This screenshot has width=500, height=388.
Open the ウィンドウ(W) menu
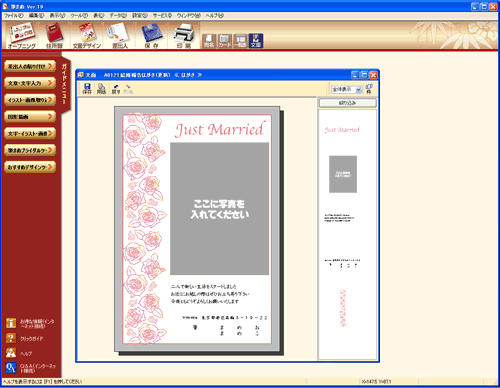pyautogui.click(x=189, y=16)
